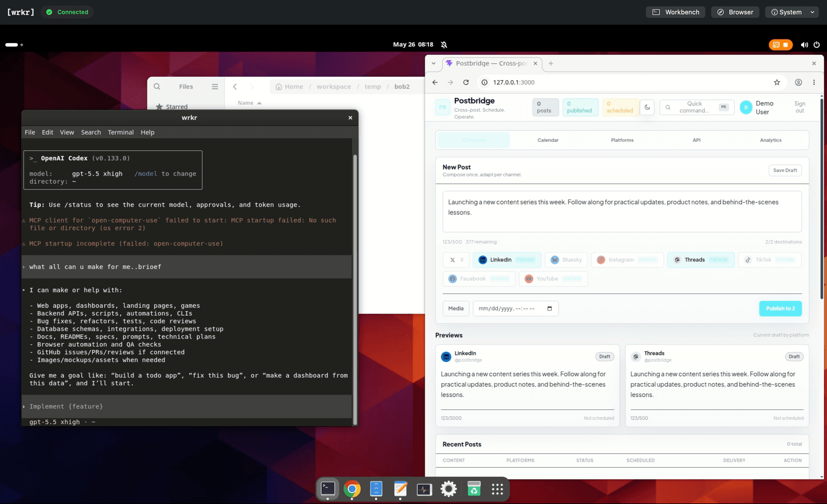The image size is (827, 504).
Task: Deselect Threads destination chip
Action: 701,260
